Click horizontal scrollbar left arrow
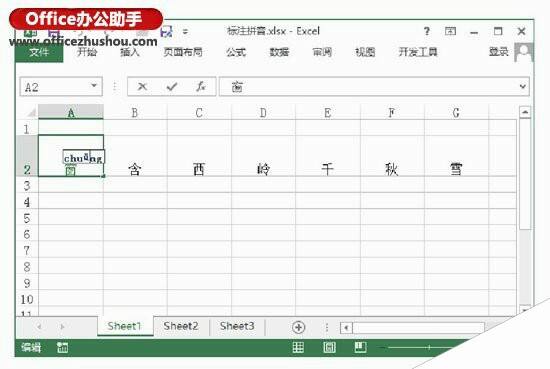 coord(346,328)
